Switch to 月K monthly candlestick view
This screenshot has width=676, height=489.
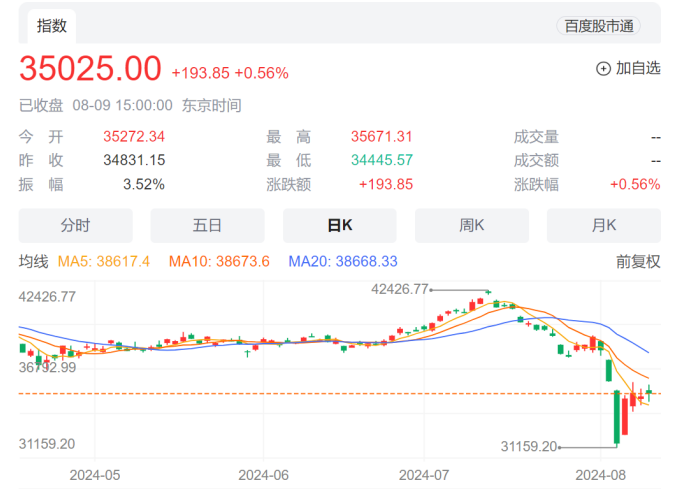604,225
